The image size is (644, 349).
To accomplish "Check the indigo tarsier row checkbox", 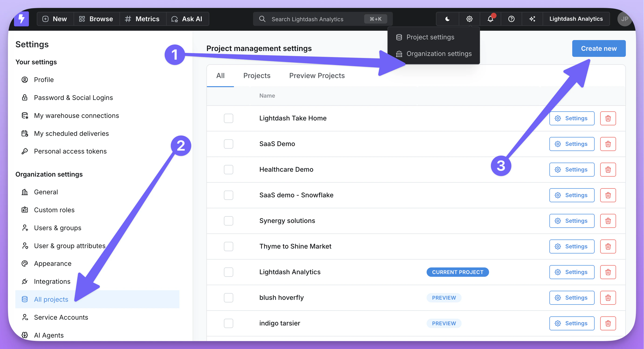I will [x=228, y=323].
